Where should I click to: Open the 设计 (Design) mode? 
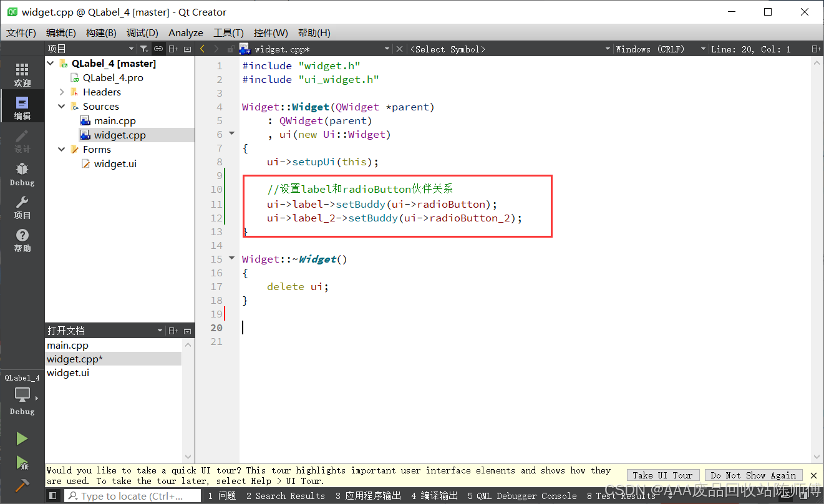click(22, 140)
